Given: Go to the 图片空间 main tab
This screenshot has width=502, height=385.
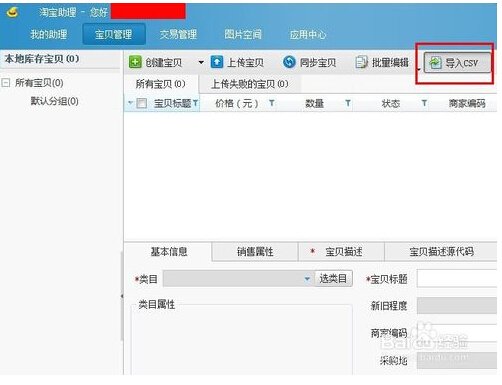Looking at the screenshot, I should (x=243, y=34).
